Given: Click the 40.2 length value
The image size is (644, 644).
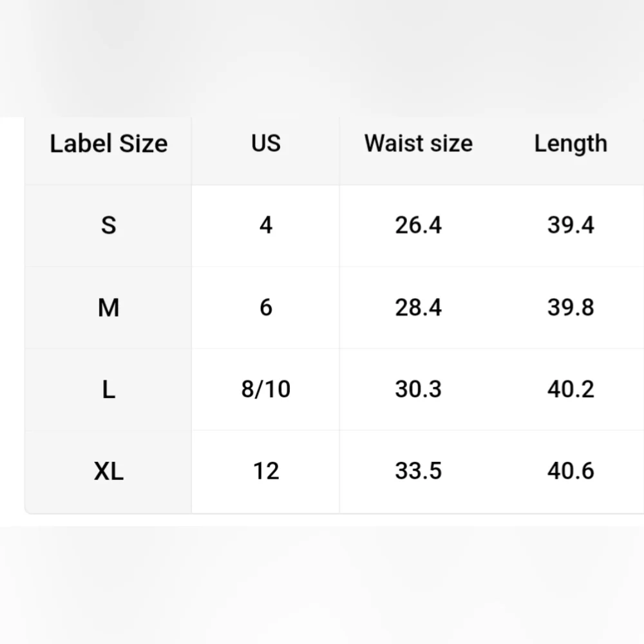Looking at the screenshot, I should [x=571, y=389].
